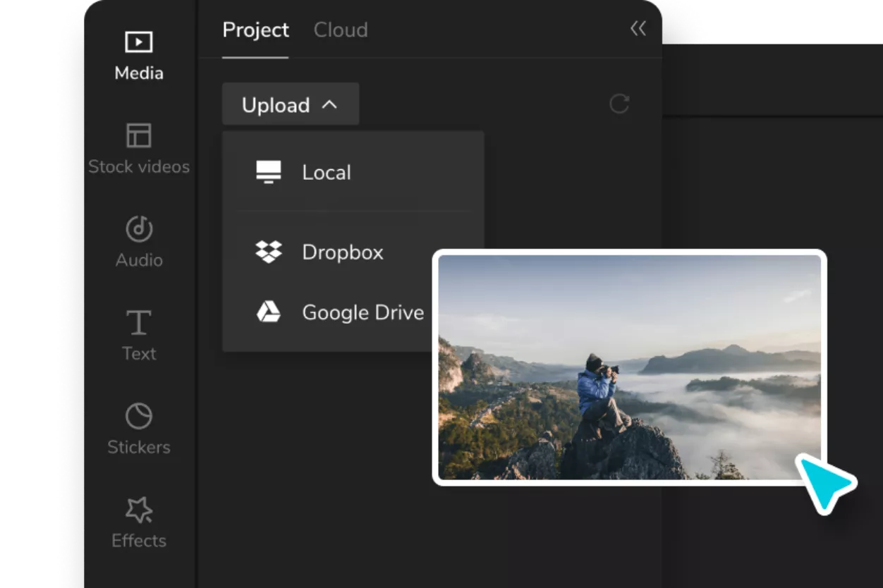The width and height of the screenshot is (883, 588).
Task: Click the Local computer monitor icon
Action: [268, 172]
